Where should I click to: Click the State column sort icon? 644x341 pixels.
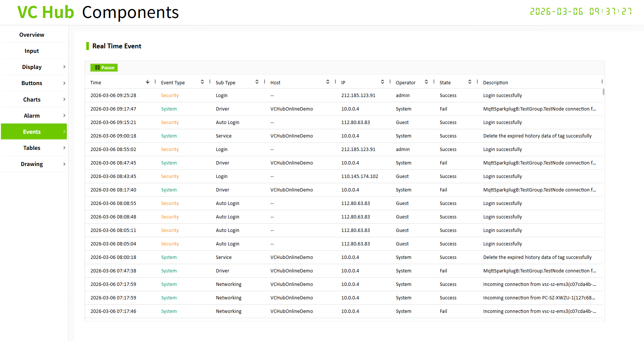pos(470,82)
